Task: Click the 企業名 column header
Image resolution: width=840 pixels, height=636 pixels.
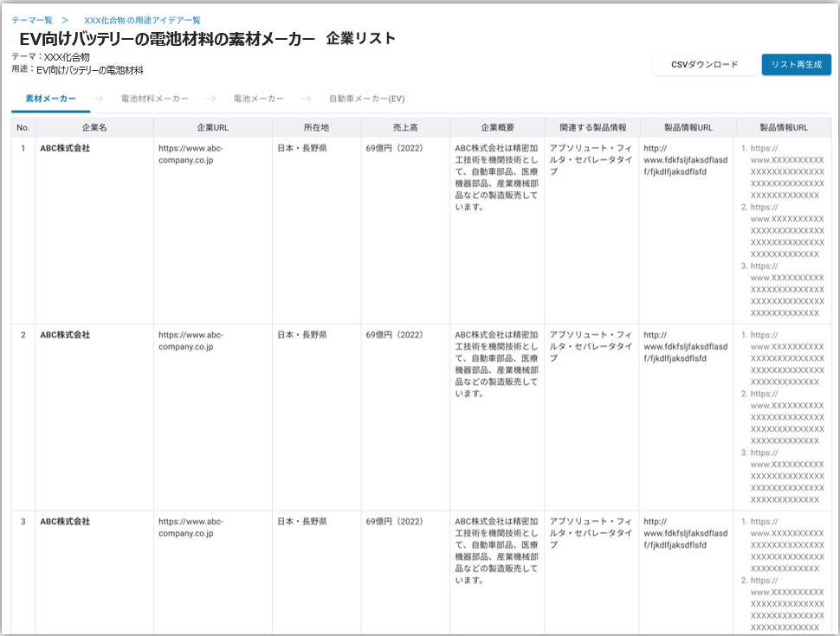Action: 94,127
